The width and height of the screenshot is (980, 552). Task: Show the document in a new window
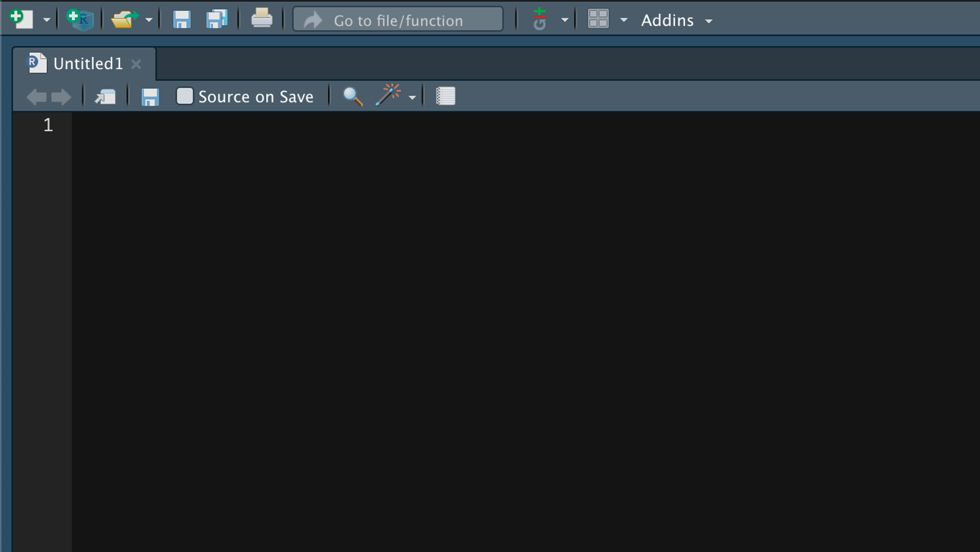click(105, 97)
